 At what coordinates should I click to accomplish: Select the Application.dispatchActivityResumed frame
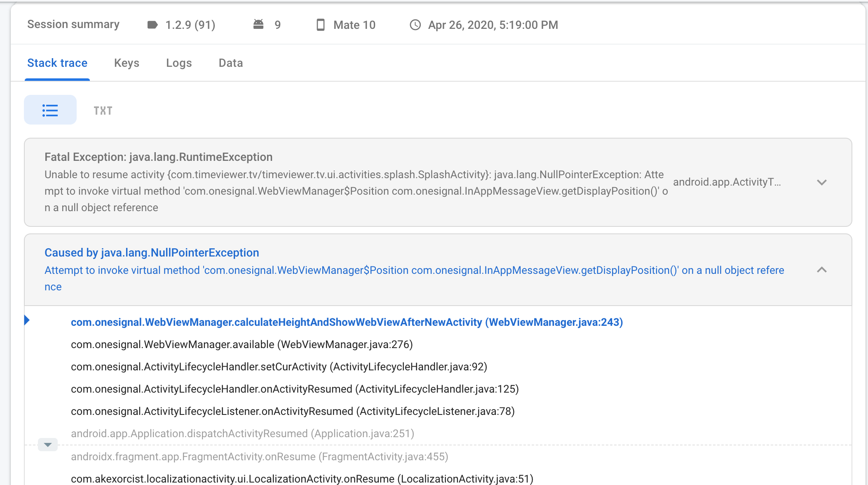pyautogui.click(x=242, y=433)
